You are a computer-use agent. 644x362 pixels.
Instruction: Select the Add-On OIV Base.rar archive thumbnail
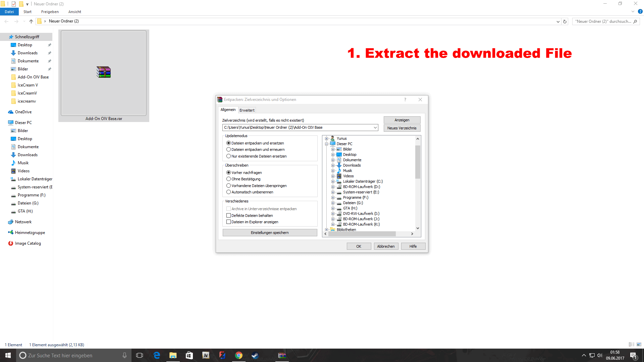104,76
